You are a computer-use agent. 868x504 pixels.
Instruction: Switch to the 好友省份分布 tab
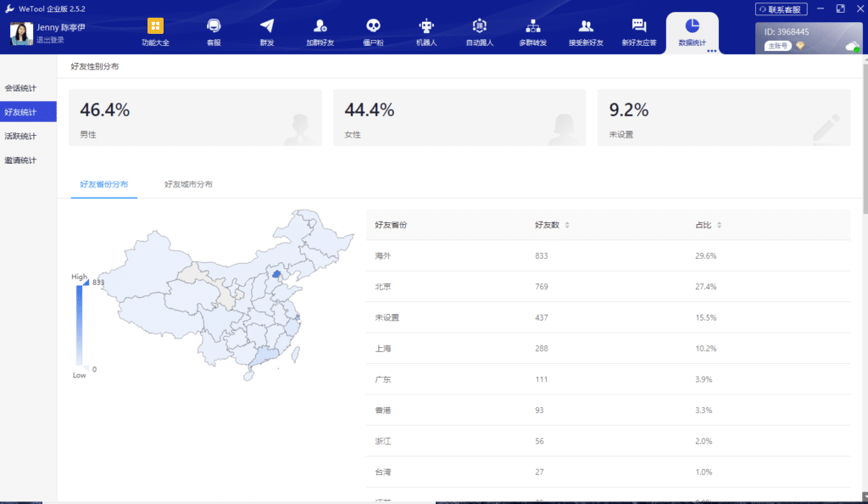click(104, 184)
